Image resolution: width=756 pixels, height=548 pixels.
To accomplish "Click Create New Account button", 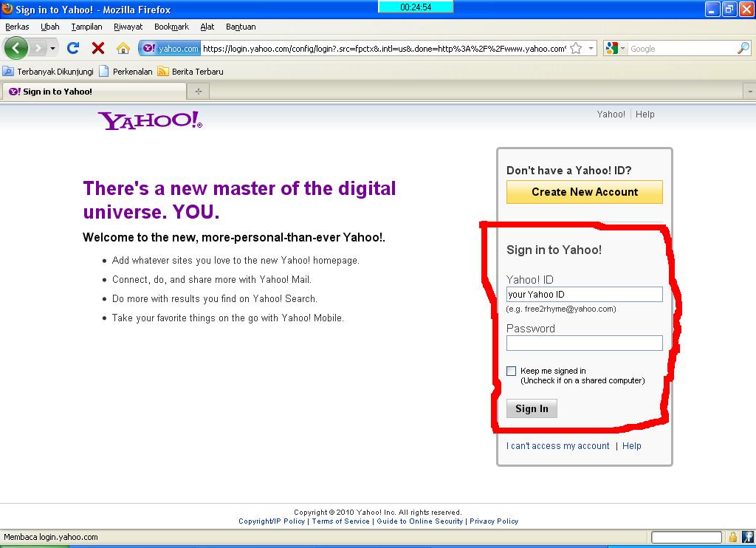I will (585, 192).
